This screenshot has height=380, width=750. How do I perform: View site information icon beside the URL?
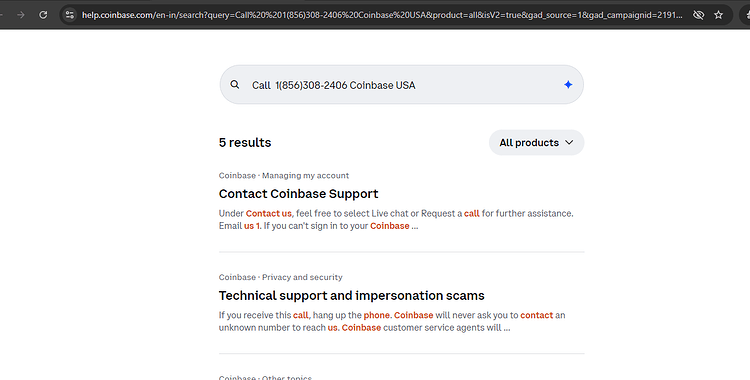(x=70, y=15)
